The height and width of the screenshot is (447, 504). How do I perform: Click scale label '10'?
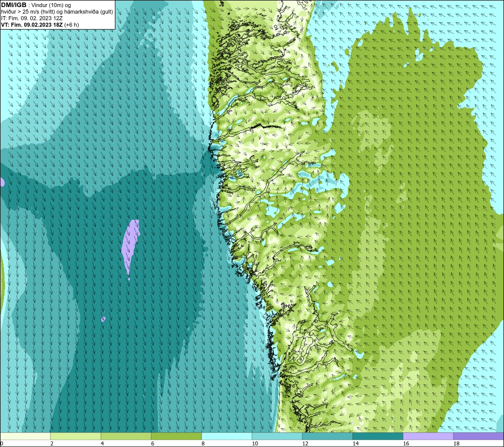255,443
